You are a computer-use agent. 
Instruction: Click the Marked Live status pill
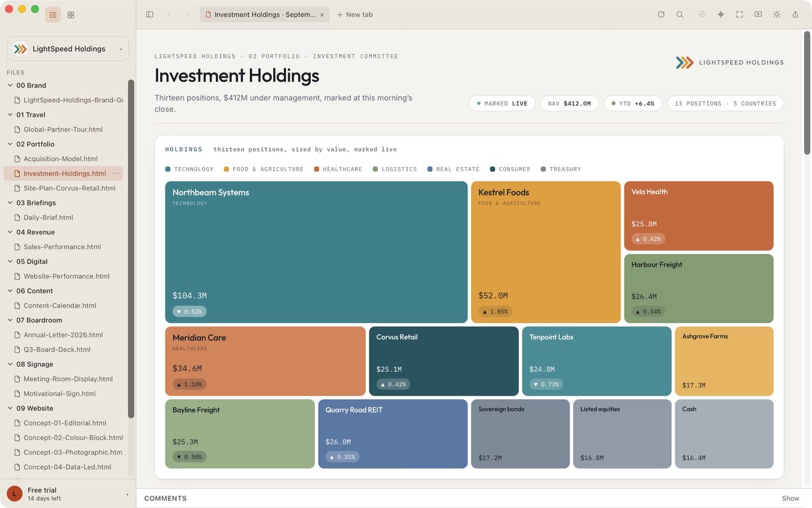(x=502, y=103)
